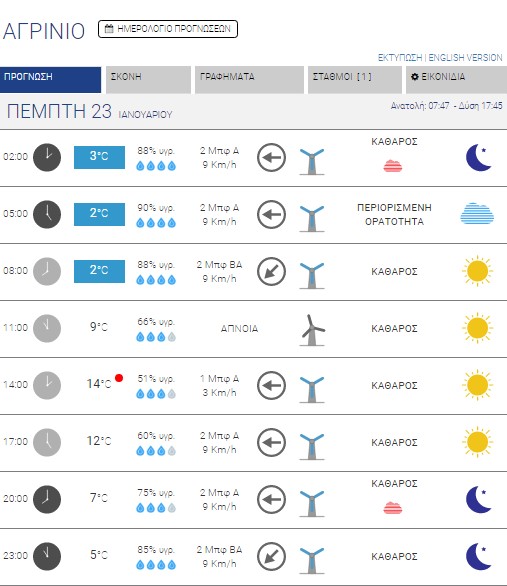507x586 pixels.
Task: Click the clock icon for 02:00
Action: [47, 157]
